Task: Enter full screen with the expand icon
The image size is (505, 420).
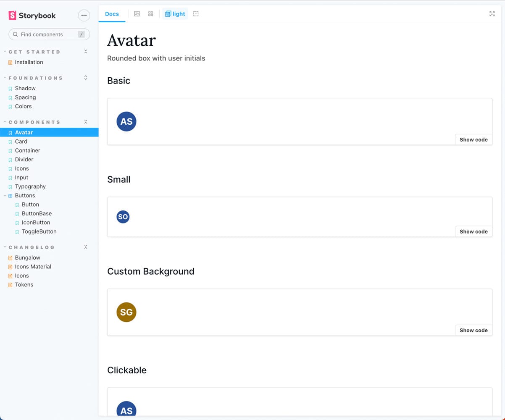Action: tap(492, 14)
